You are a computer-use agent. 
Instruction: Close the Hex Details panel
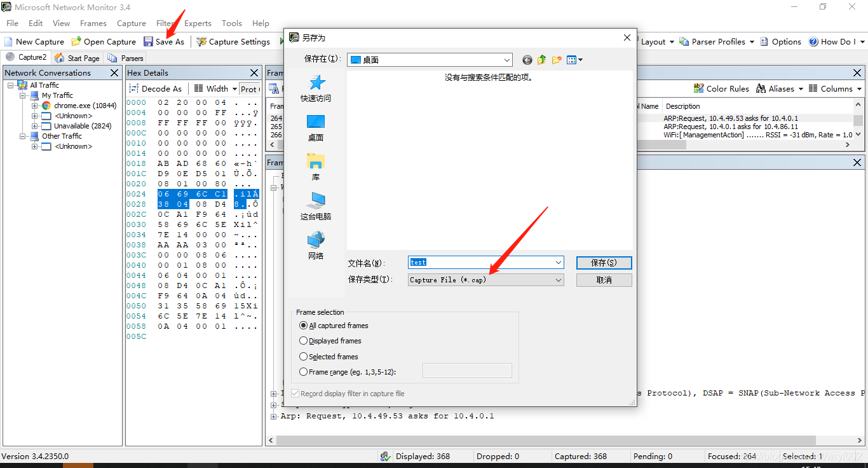(x=254, y=73)
